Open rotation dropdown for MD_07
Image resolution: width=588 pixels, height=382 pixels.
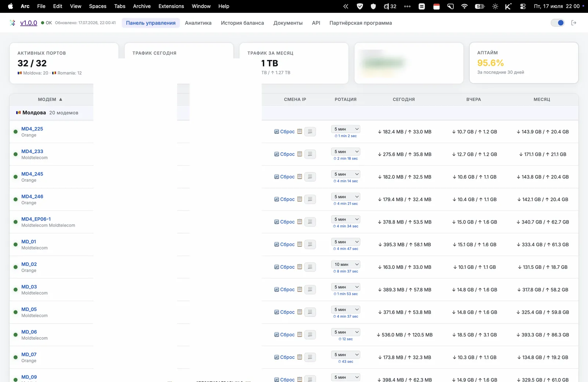point(345,354)
